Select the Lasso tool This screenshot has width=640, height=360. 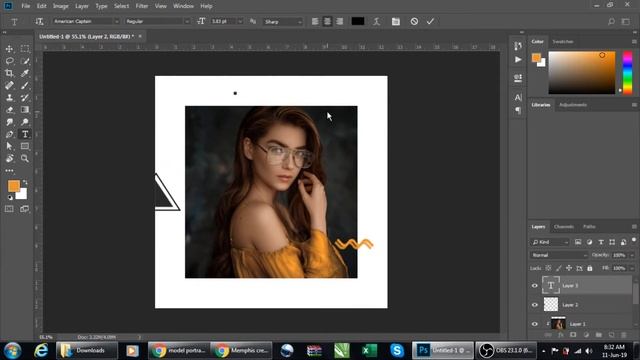pos(9,61)
